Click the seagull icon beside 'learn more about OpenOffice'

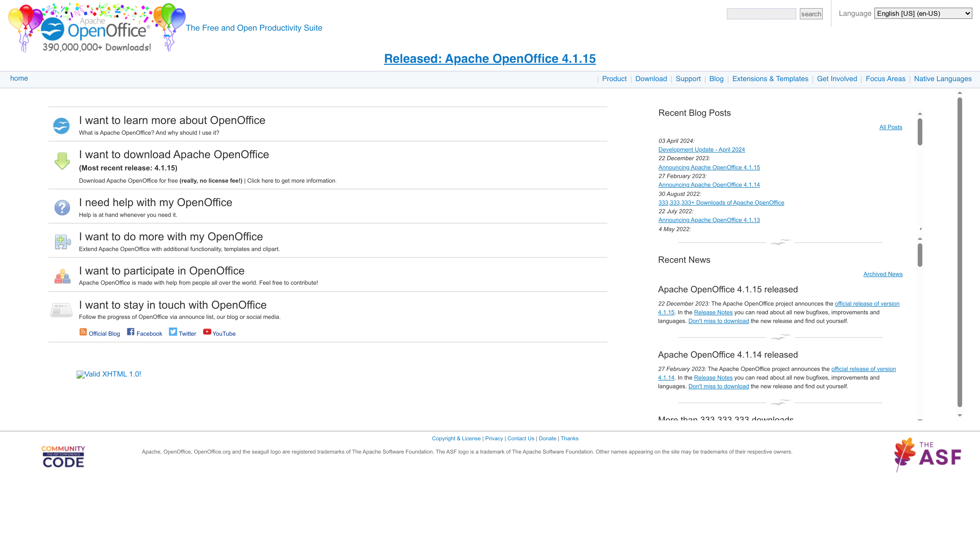62,126
